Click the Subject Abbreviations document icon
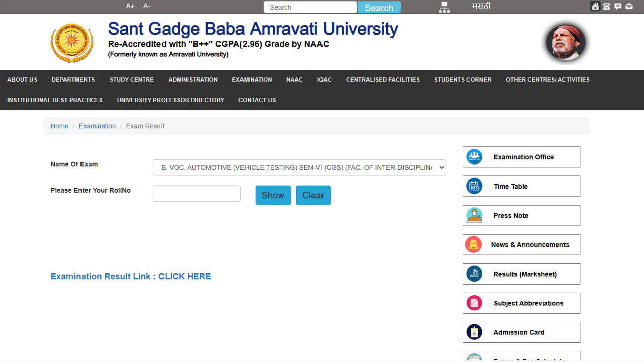 pyautogui.click(x=474, y=303)
